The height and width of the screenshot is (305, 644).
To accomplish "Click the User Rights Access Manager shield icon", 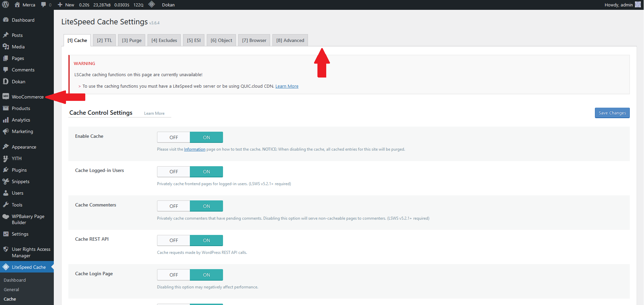I will [x=6, y=249].
